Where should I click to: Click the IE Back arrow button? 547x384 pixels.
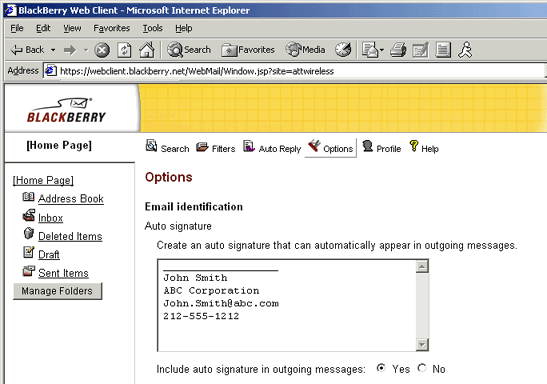(27, 50)
